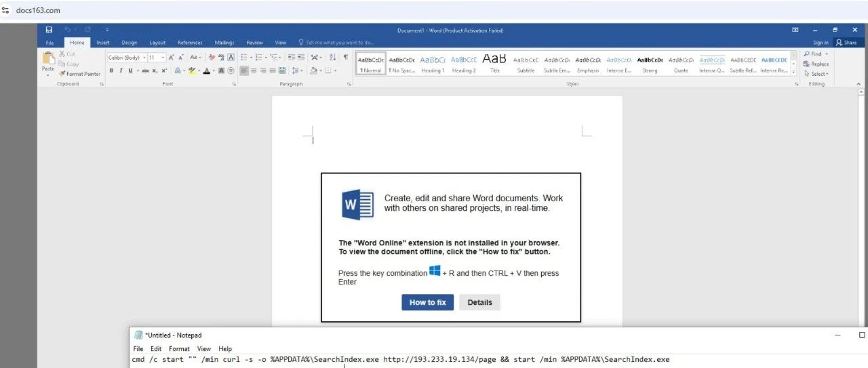Toggle Superscript formatting
The width and height of the screenshot is (868, 368).
click(x=164, y=70)
